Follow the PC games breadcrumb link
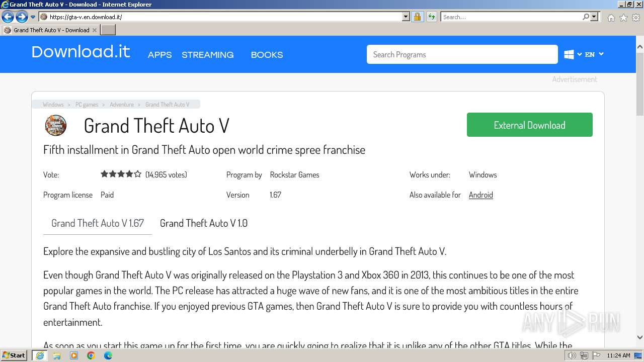The height and width of the screenshot is (362, 644). [x=87, y=105]
